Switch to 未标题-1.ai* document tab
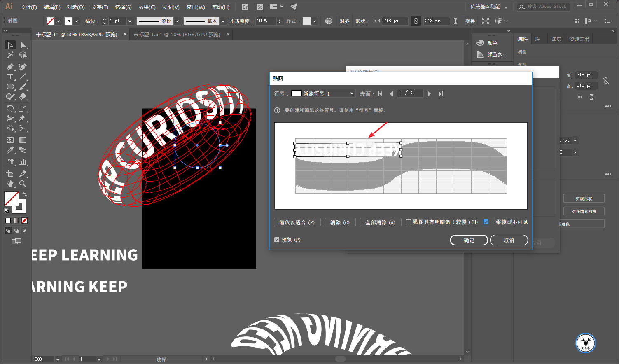This screenshot has width=619, height=364. point(177,35)
